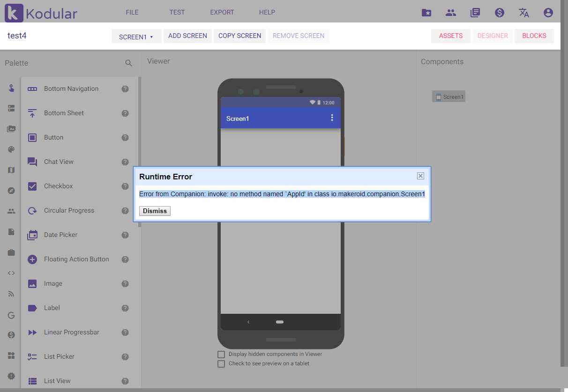
Task: Expand the SCREEN1 dropdown
Action: pos(136,37)
